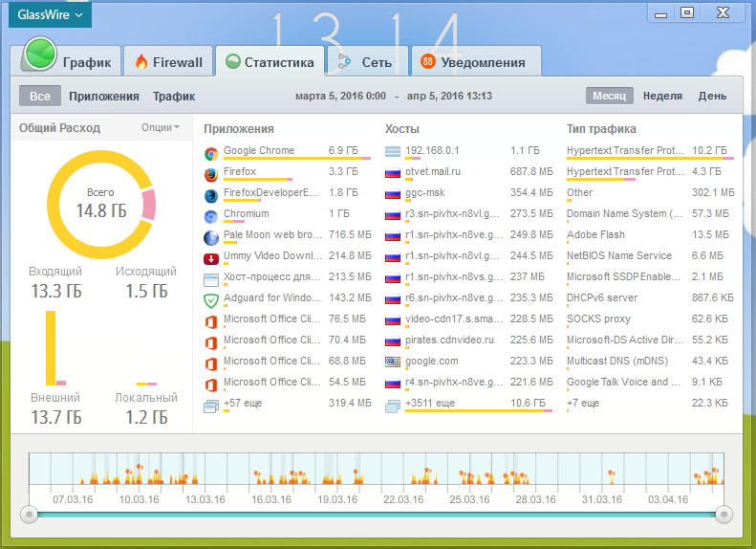This screenshot has height=549, width=756.
Task: Click the Chromium app icon
Action: tap(210, 217)
